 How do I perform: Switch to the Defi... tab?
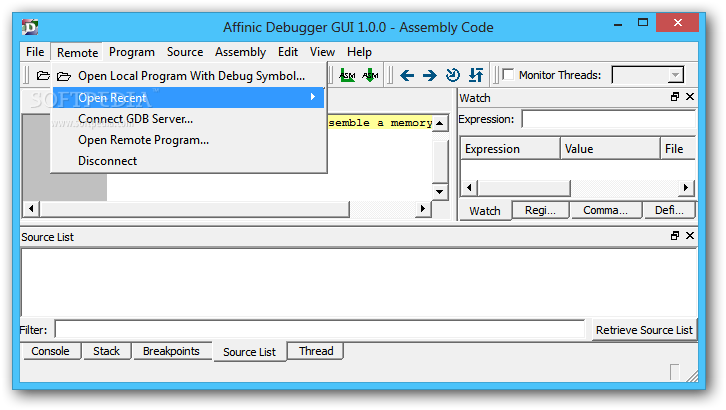[669, 210]
